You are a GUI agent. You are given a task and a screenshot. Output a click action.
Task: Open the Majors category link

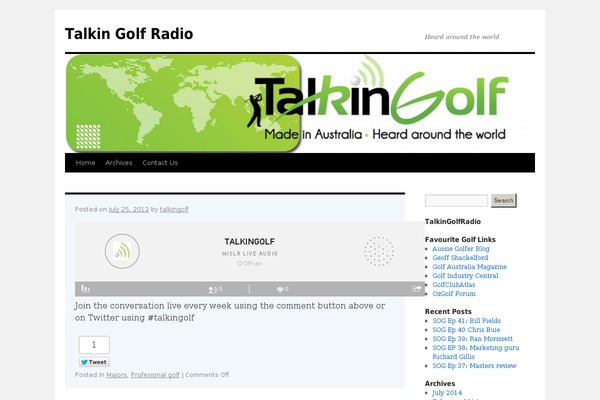point(116,375)
